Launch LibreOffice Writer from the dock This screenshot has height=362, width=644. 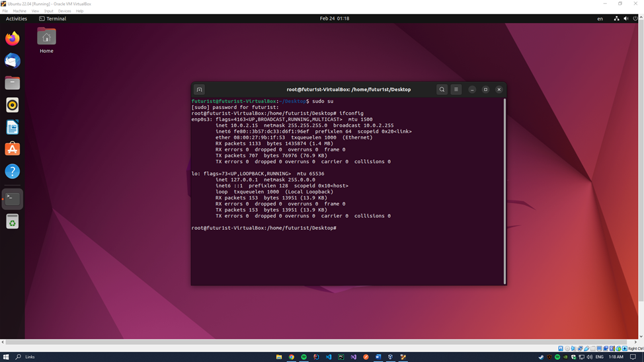(x=13, y=127)
